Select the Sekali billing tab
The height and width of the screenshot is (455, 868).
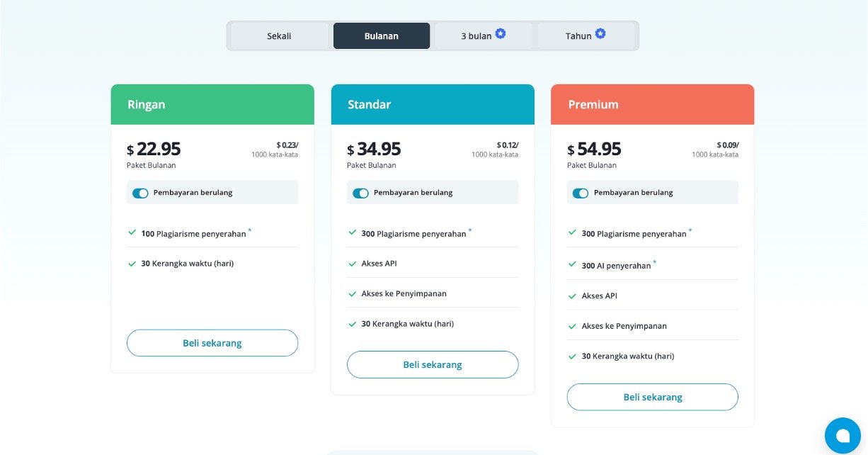[x=279, y=36]
